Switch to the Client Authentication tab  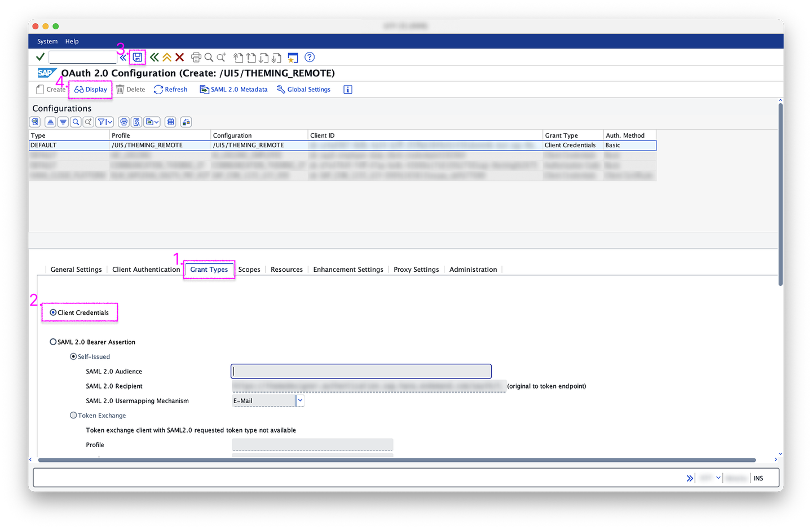pyautogui.click(x=146, y=270)
